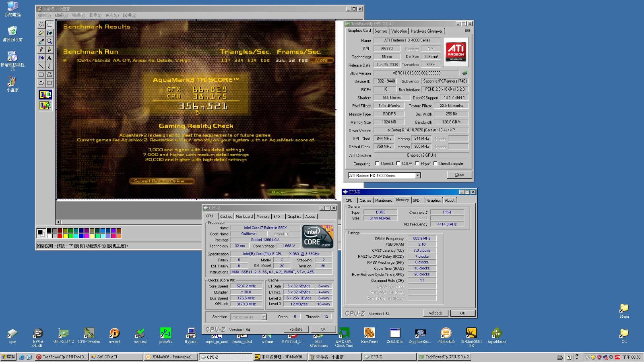Choose the Rectangle shape tool
The width and height of the screenshot is (644, 362).
pyautogui.click(x=41, y=74)
